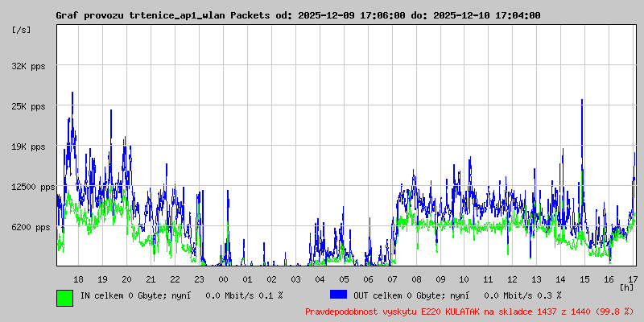Click the end date '2025-12-10 17:04:00' in title
The image size is (644, 322).
(487, 15)
